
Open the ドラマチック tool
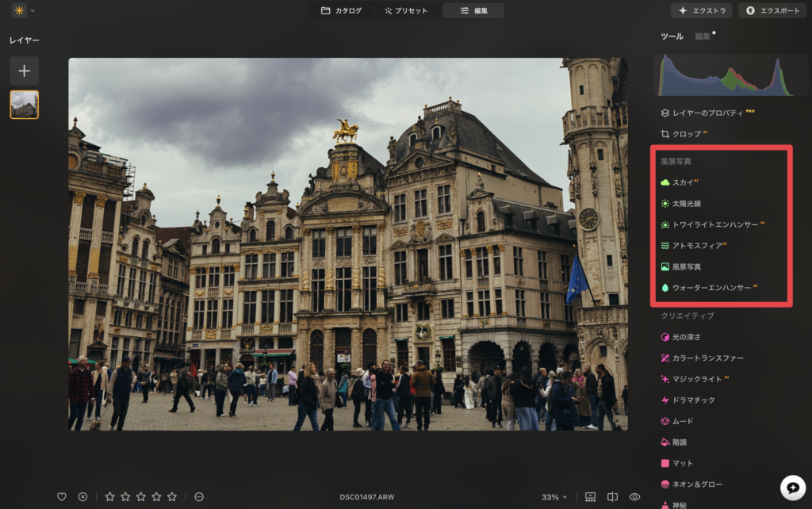pos(688,400)
